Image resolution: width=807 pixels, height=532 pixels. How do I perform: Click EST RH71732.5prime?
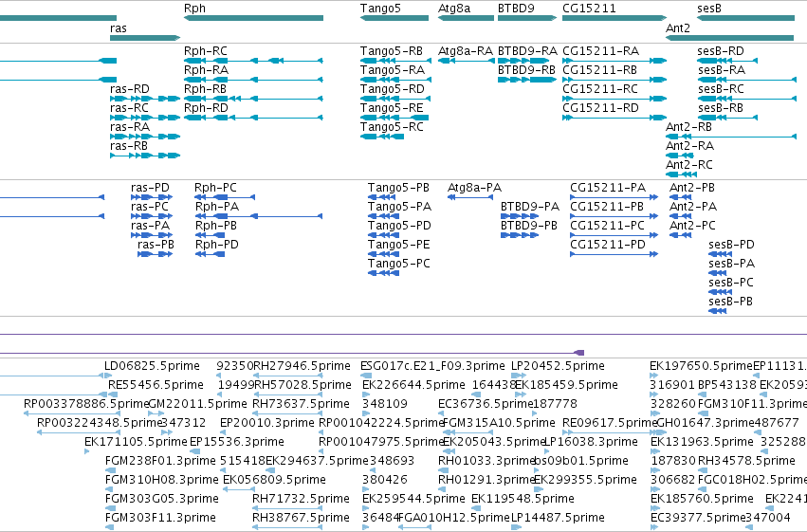coord(301,499)
